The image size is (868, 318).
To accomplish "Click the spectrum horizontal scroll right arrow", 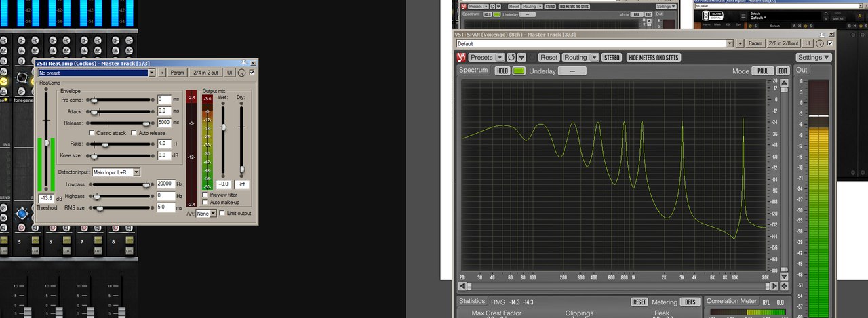I will (x=773, y=286).
